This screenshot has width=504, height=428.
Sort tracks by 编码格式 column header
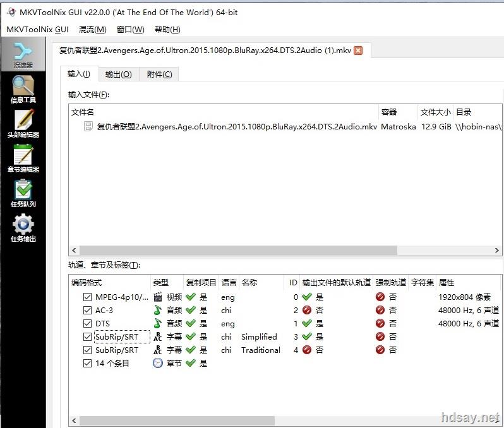(110, 282)
